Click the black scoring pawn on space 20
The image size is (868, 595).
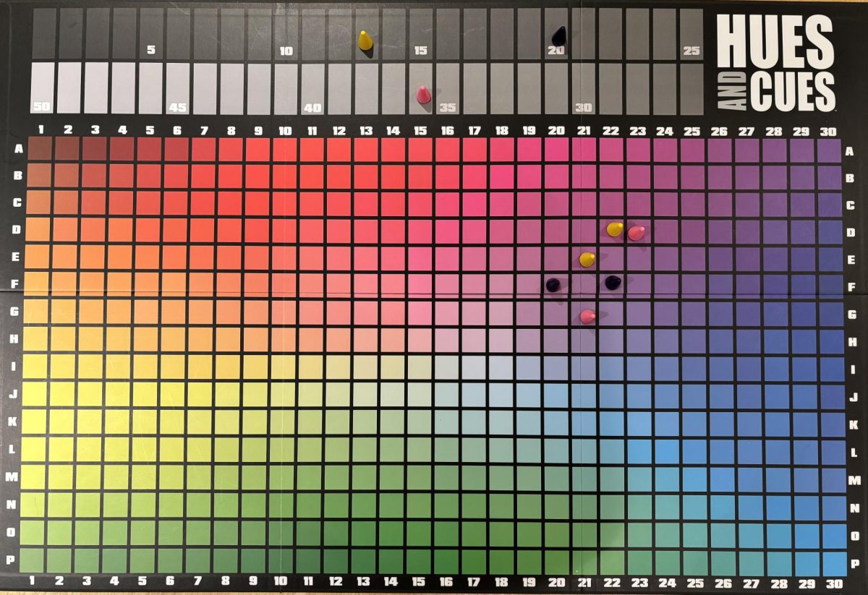click(559, 35)
